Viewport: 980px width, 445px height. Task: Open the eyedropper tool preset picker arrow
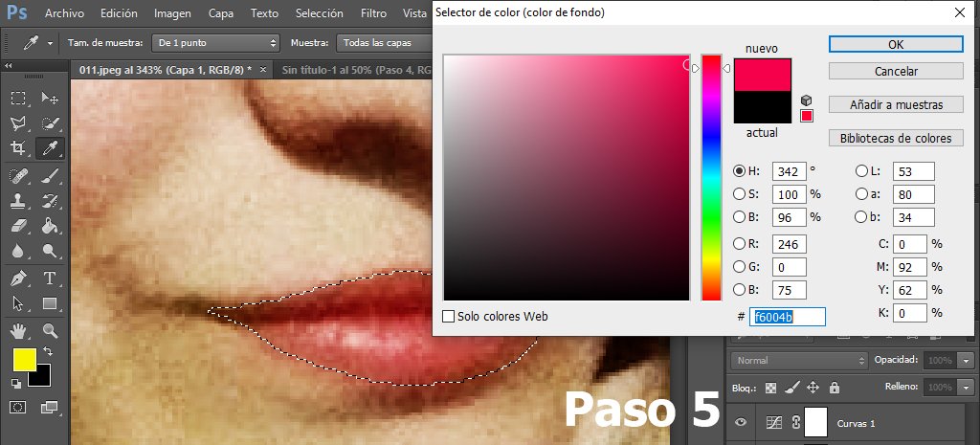[50, 43]
